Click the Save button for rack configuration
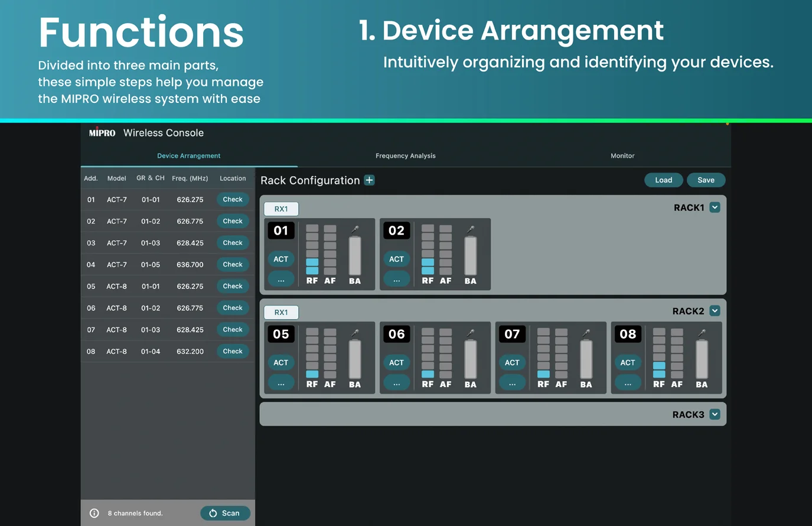 pyautogui.click(x=706, y=180)
